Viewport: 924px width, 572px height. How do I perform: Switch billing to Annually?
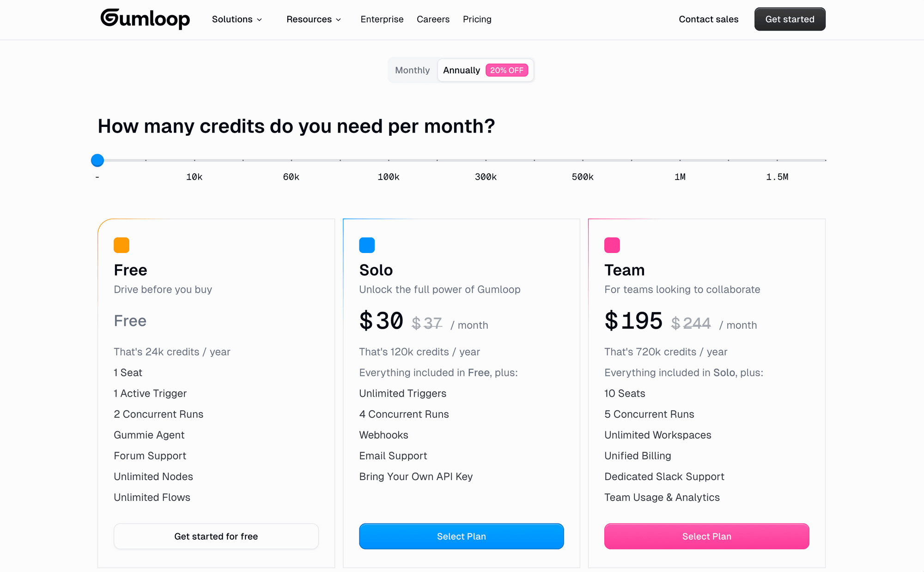461,70
